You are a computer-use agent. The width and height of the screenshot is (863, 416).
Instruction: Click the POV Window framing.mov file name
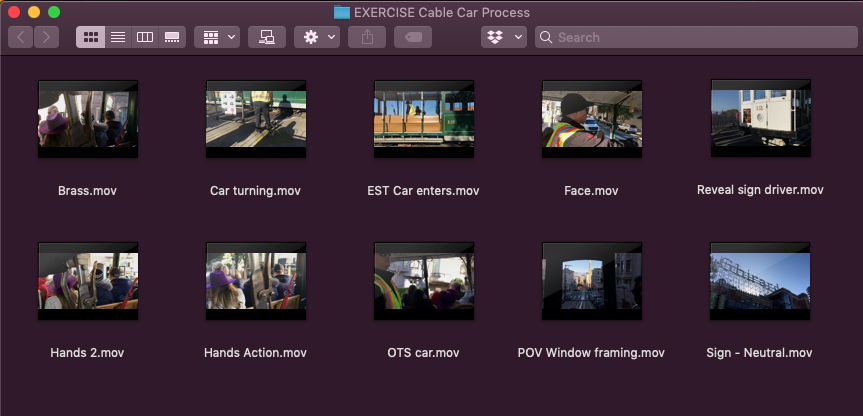pos(591,353)
